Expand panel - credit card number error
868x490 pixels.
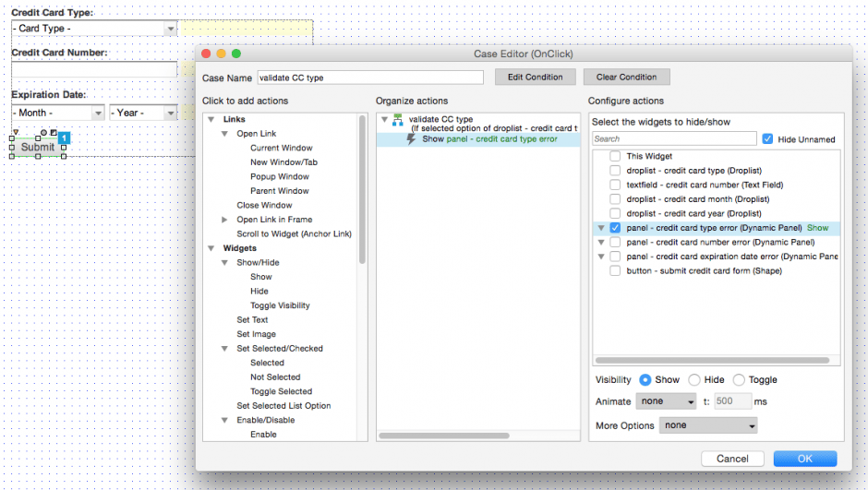[602, 243]
